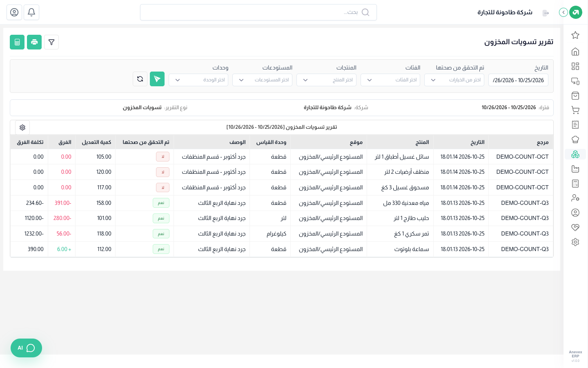Export the report using the spreadsheet button
Screen dimensions: 588x368
tap(17, 42)
